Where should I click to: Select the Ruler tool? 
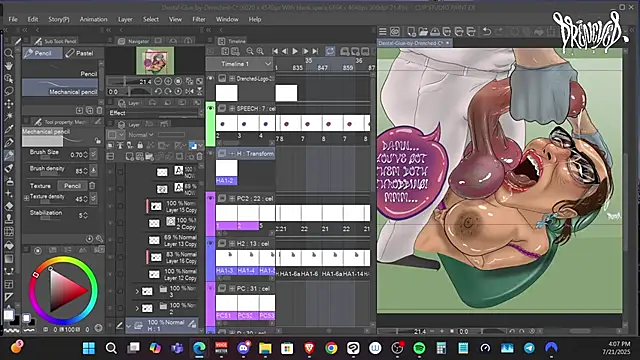[9, 297]
